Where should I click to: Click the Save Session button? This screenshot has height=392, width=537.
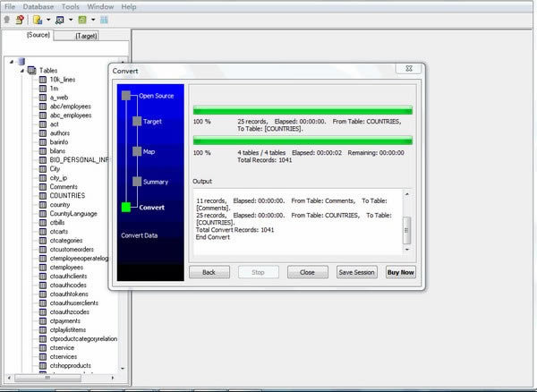[356, 272]
